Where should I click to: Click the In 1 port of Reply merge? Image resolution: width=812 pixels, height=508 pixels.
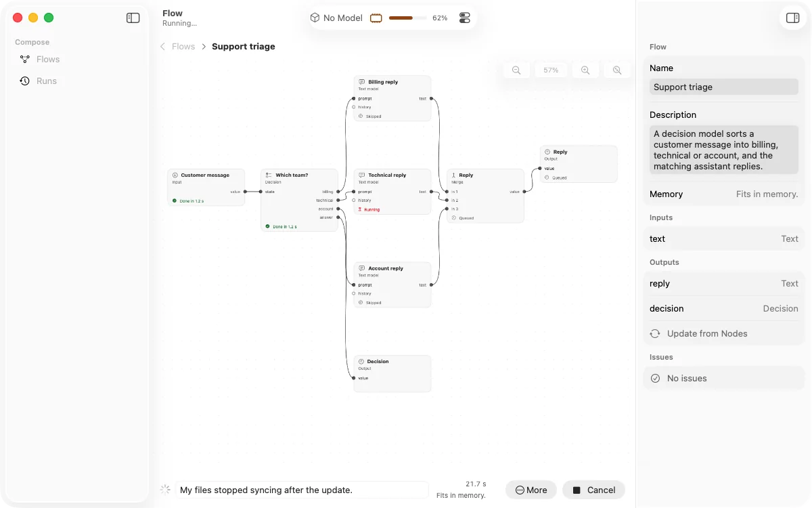tap(447, 192)
